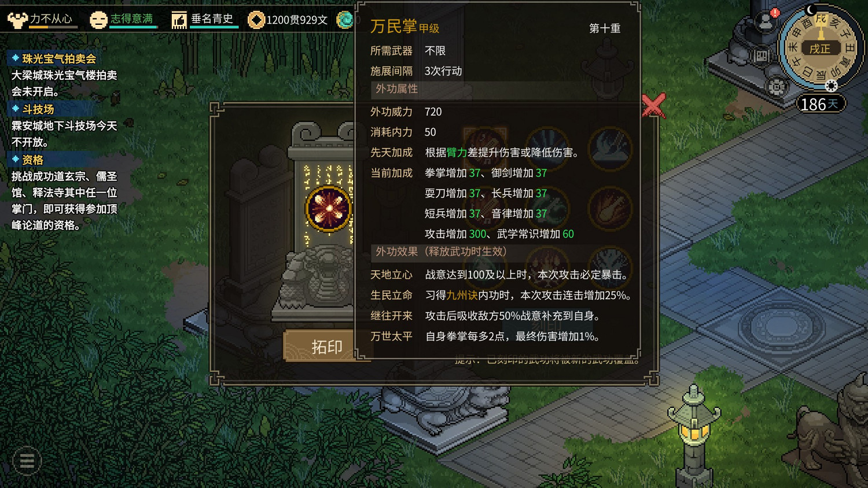Click the flexing arm 力不从心 status icon
Viewport: 868px width, 488px height.
[17, 20]
